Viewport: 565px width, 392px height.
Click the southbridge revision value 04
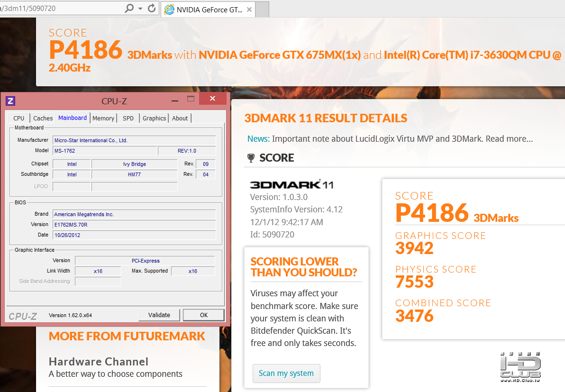pyautogui.click(x=205, y=174)
